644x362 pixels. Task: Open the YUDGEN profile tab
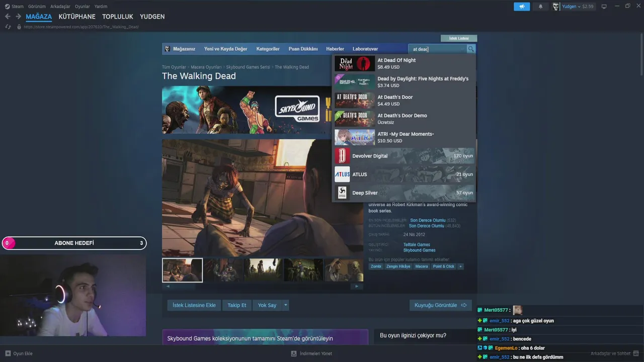[x=152, y=17]
